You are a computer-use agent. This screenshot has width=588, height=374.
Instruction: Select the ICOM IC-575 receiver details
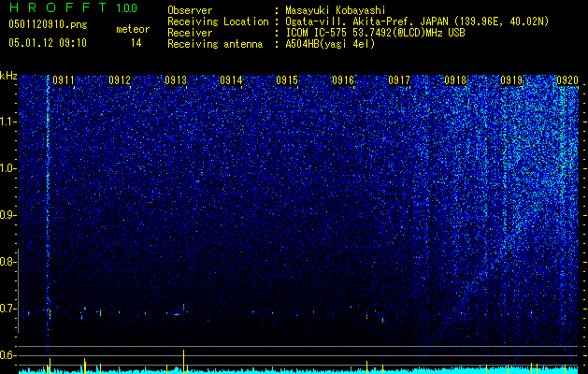(375, 33)
